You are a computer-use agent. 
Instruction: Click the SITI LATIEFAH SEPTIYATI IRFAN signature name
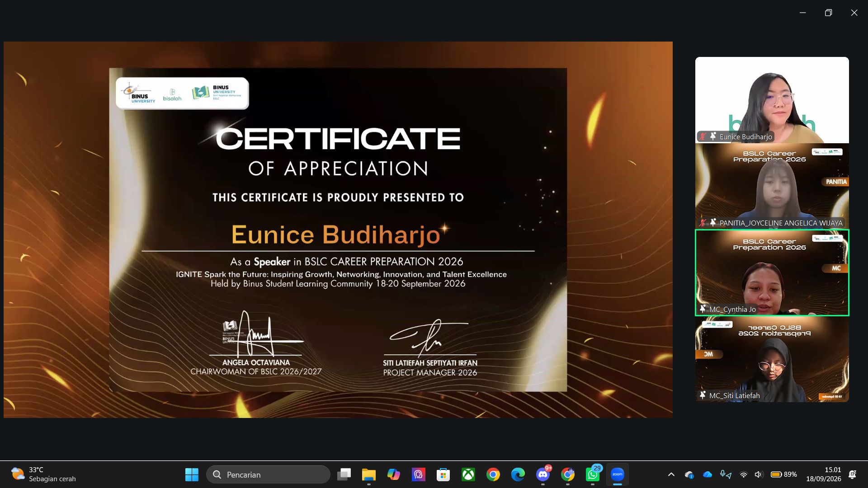tap(430, 363)
